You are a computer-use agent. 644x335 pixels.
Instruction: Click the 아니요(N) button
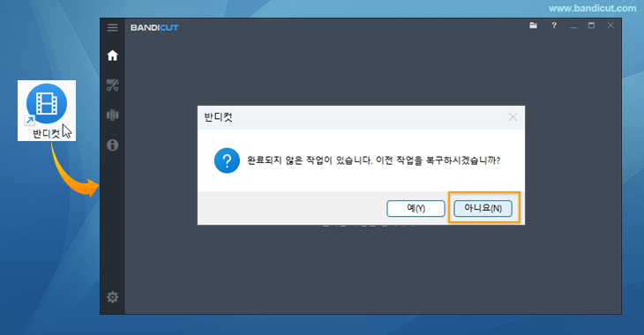coord(483,209)
